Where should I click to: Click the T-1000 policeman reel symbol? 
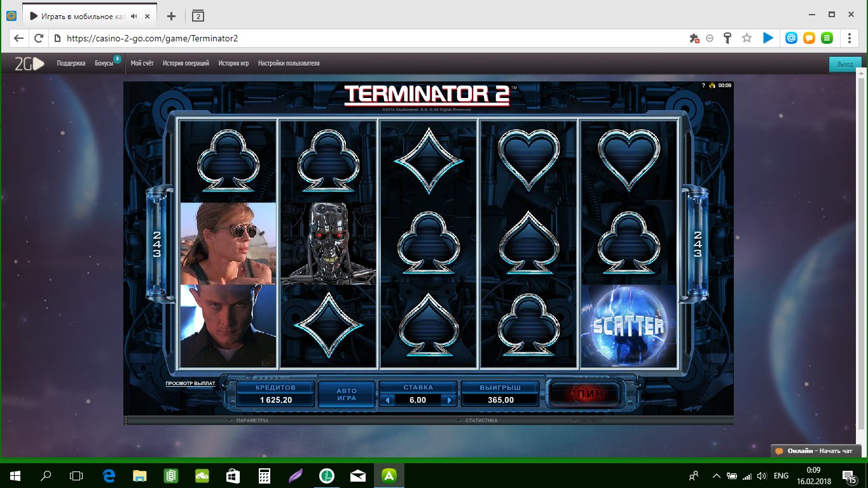228,326
